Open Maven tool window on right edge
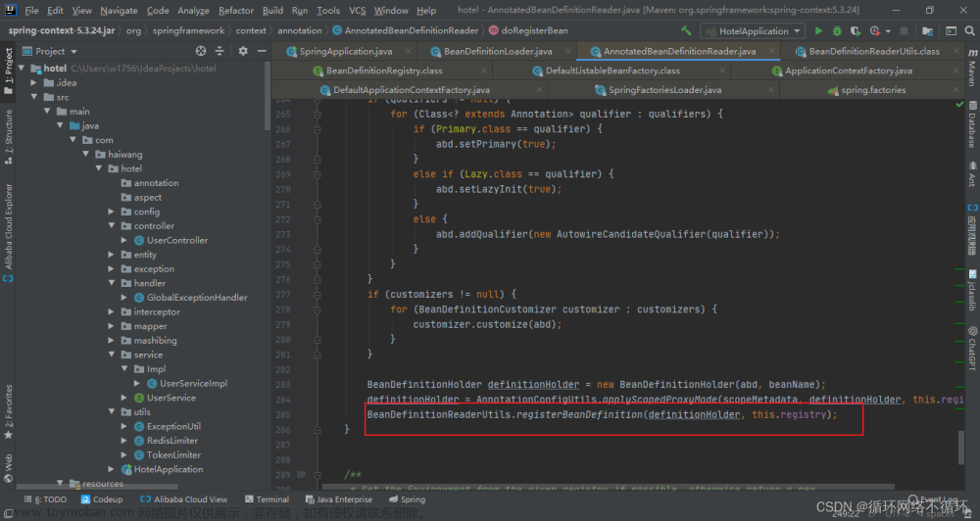This screenshot has width=980, height=521. [x=972, y=68]
